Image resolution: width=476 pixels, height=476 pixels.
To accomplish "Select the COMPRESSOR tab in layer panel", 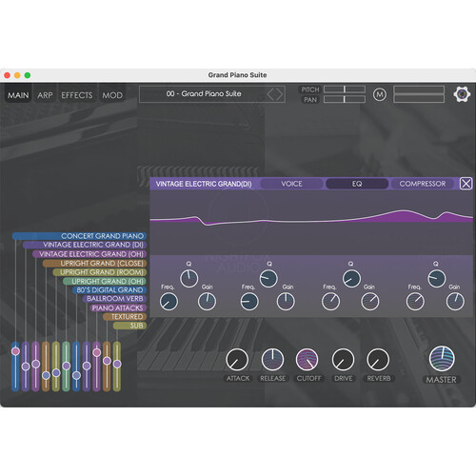I will coord(423,184).
